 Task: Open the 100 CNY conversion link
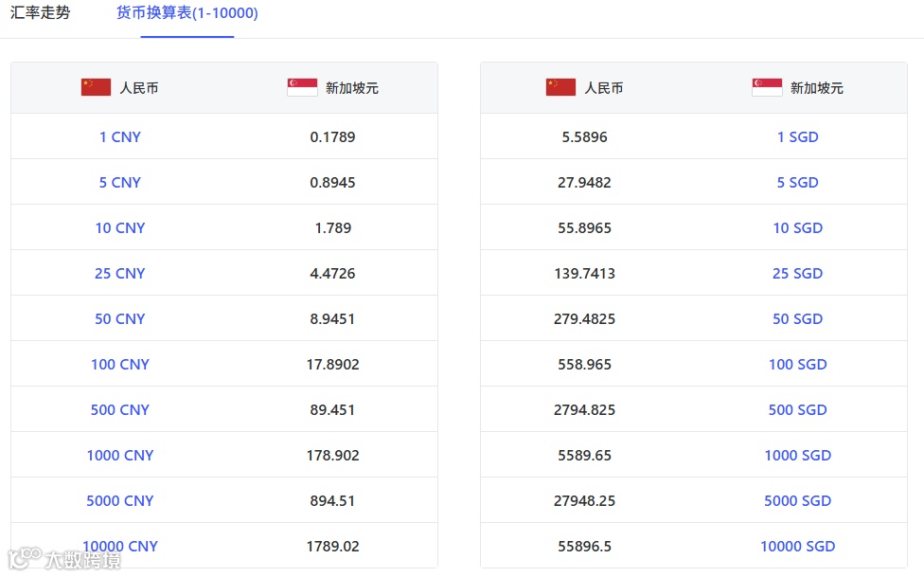[x=120, y=364]
